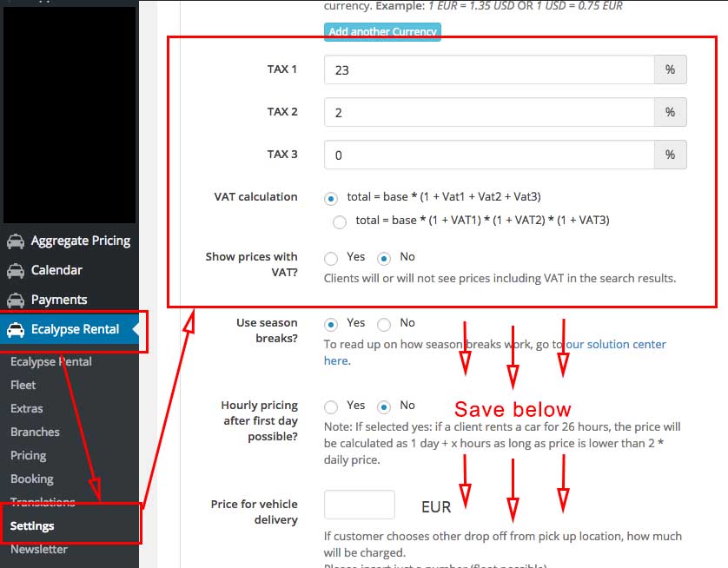Focus the Price for vehicle delivery field
Viewport: 728px width, 568px height.
[x=360, y=505]
